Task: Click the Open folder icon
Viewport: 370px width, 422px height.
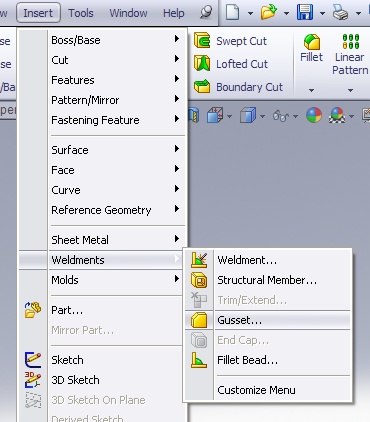Action: click(x=269, y=12)
